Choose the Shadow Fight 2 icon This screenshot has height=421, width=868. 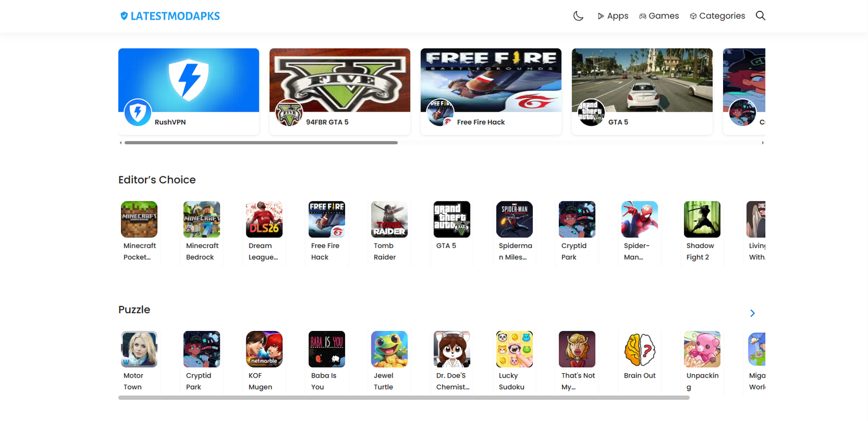pyautogui.click(x=702, y=219)
